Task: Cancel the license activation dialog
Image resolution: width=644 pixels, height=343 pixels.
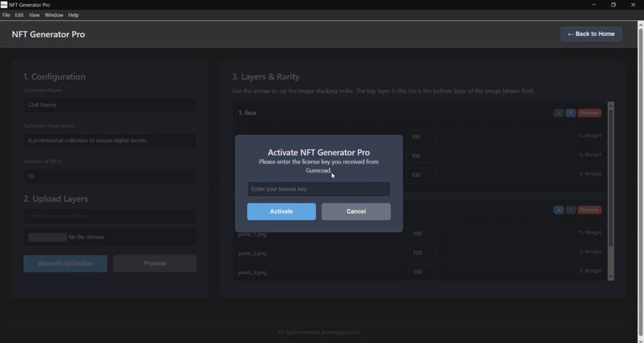Action: (356, 212)
